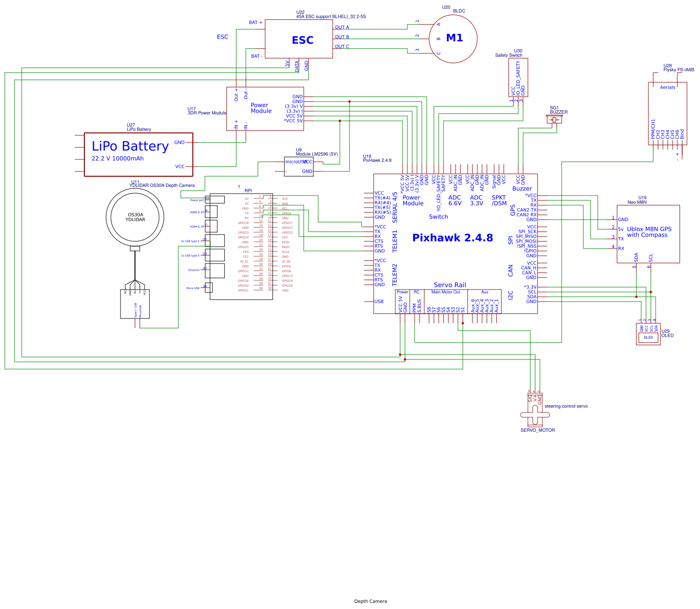Viewport: 700px width, 609px height.
Task: Click the YDLIDAR Type-C USB adapter box
Action: pyautogui.click(x=135, y=304)
